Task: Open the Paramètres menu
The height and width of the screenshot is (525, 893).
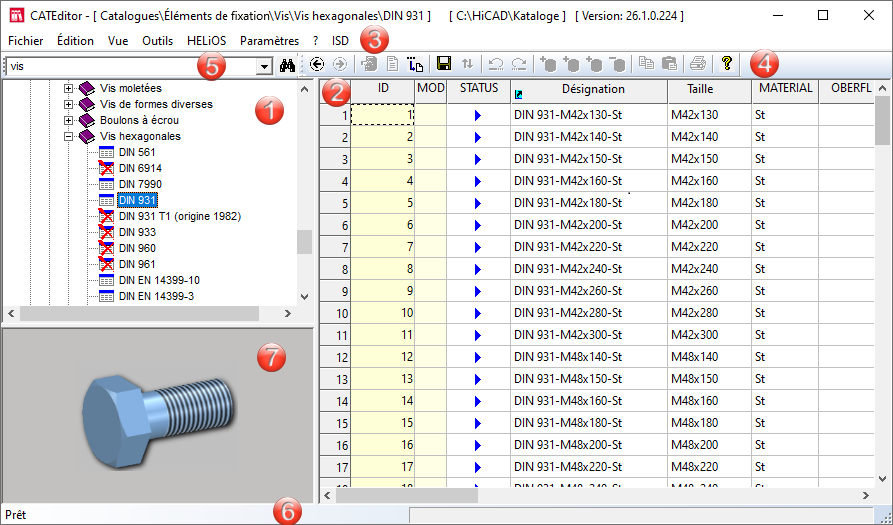Action: tap(269, 41)
